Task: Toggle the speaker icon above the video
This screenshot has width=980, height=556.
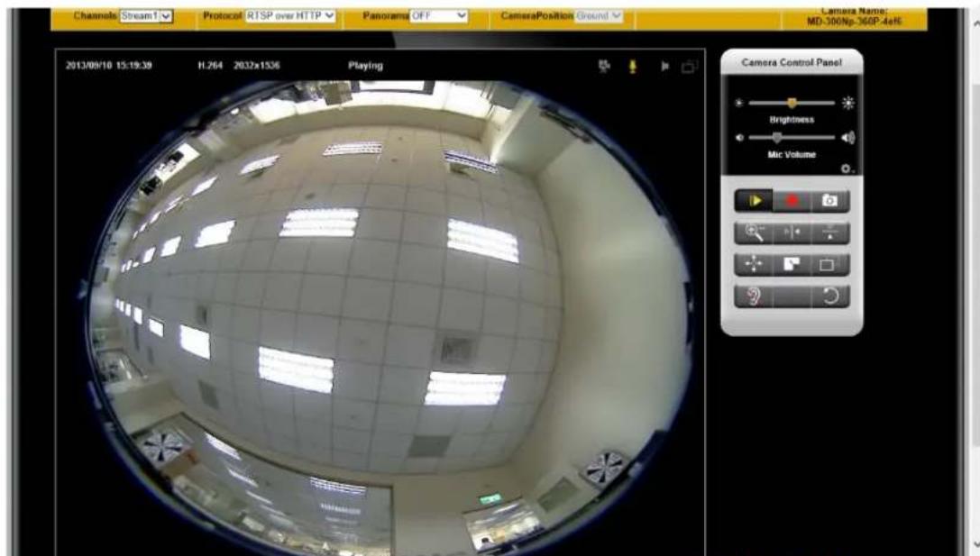Action: [x=664, y=66]
